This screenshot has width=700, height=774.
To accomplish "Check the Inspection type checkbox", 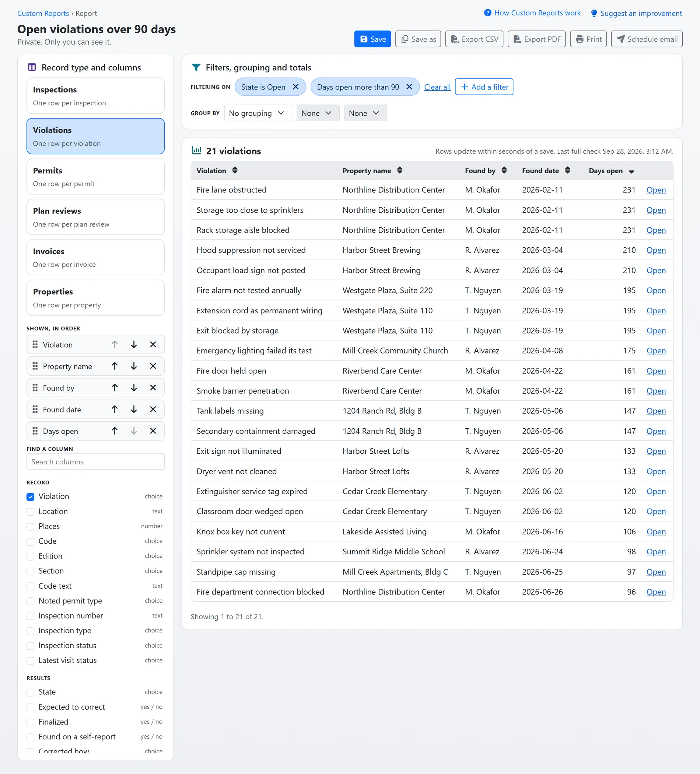I will [x=30, y=631].
